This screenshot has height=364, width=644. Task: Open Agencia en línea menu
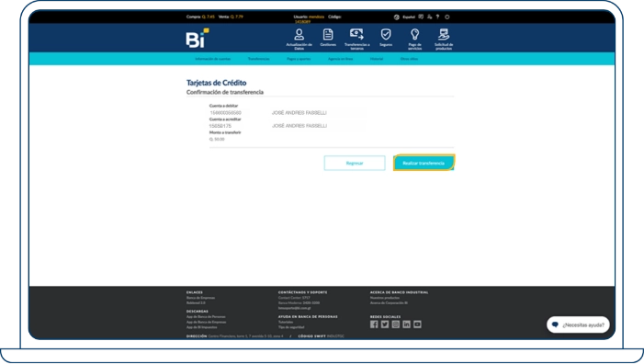[341, 59]
